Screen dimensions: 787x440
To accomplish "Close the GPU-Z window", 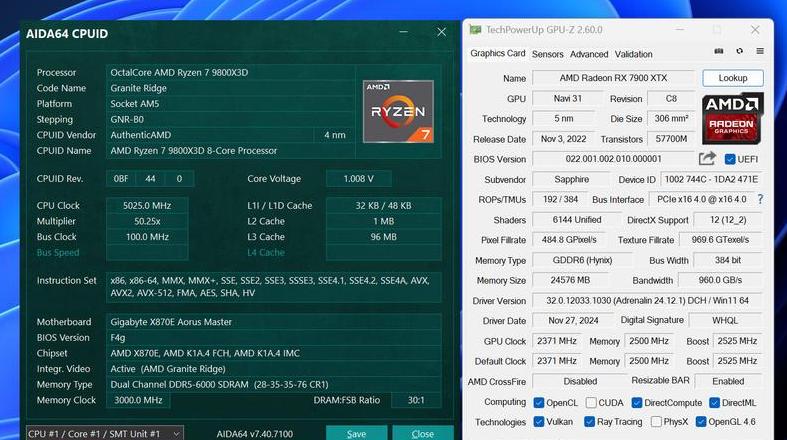I will [755, 30].
